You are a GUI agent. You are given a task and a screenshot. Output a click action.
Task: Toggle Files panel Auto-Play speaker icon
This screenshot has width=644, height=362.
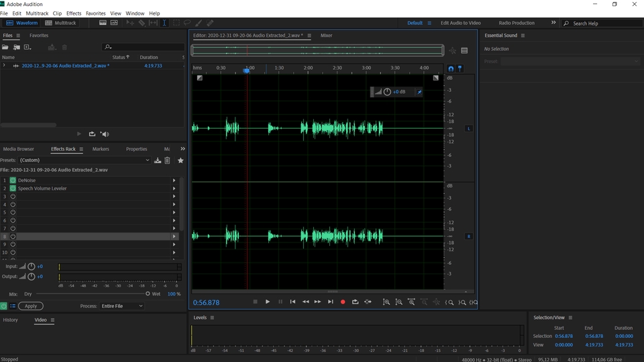[105, 134]
